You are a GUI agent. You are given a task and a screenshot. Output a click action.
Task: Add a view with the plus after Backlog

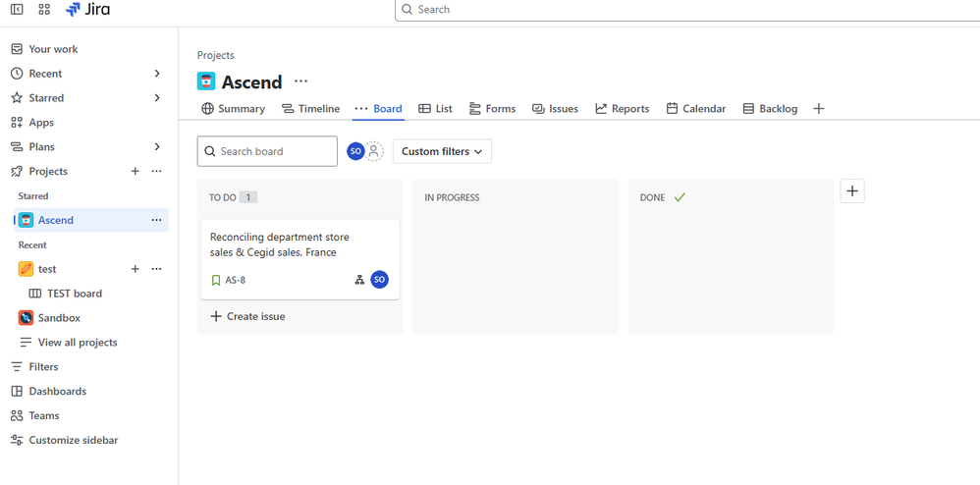[x=819, y=109]
